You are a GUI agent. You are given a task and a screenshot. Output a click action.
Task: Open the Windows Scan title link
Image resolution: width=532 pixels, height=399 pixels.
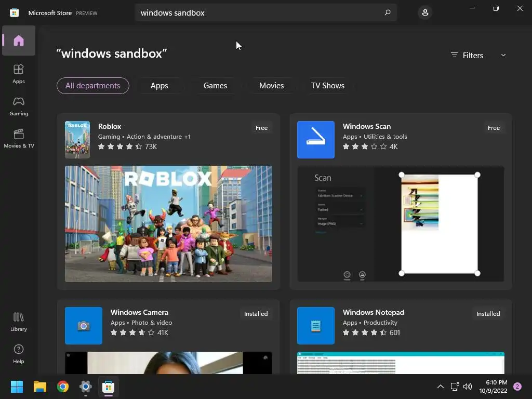point(367,126)
